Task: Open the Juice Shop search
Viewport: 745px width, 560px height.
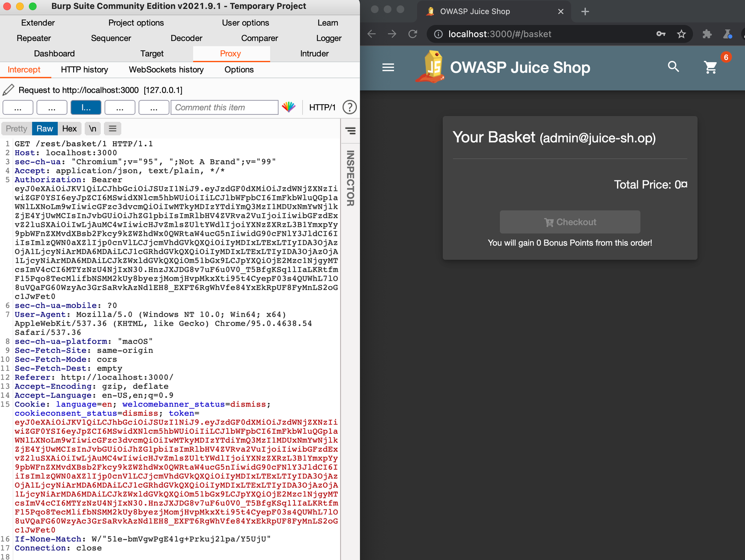Action: tap(674, 67)
